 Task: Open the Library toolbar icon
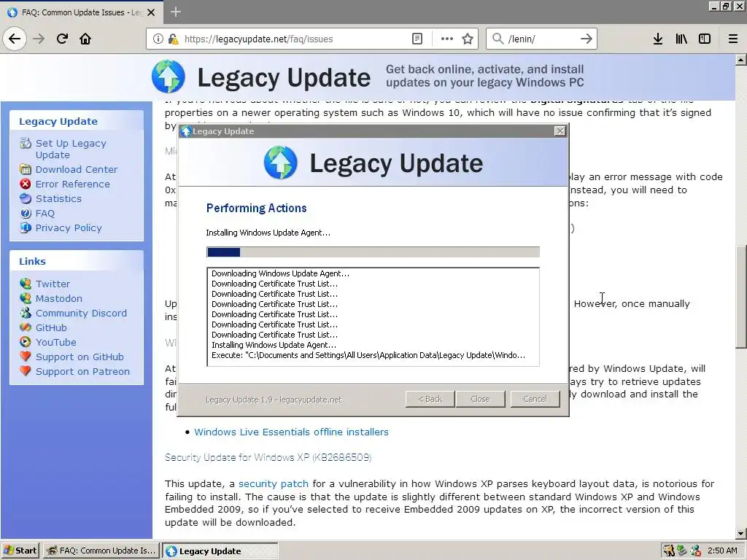click(x=681, y=39)
